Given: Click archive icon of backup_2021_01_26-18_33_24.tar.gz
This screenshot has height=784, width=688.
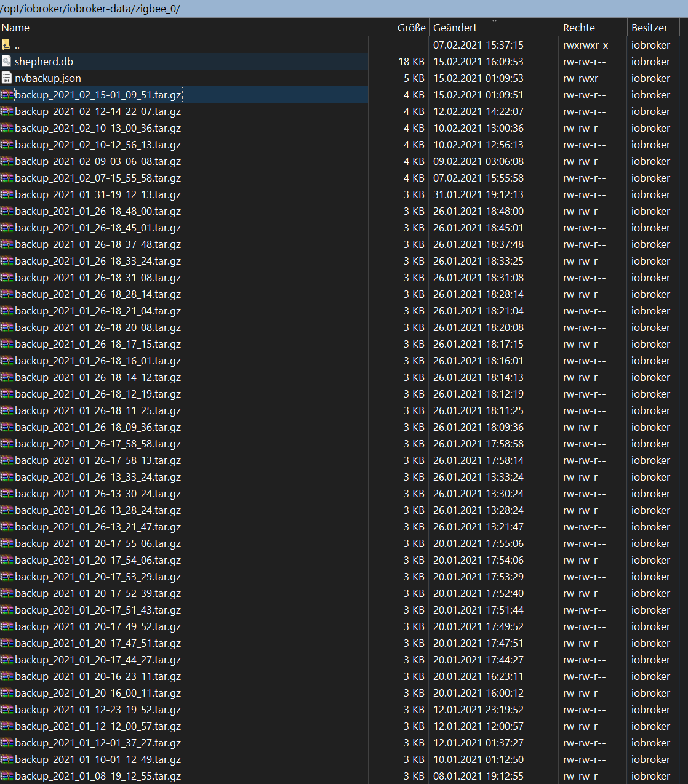Looking at the screenshot, I should coord(7,261).
